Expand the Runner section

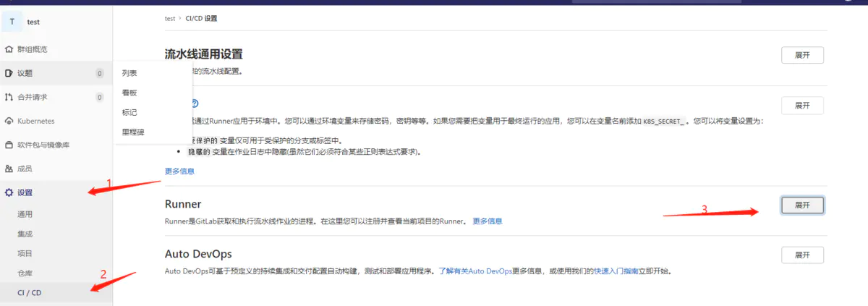tap(802, 205)
